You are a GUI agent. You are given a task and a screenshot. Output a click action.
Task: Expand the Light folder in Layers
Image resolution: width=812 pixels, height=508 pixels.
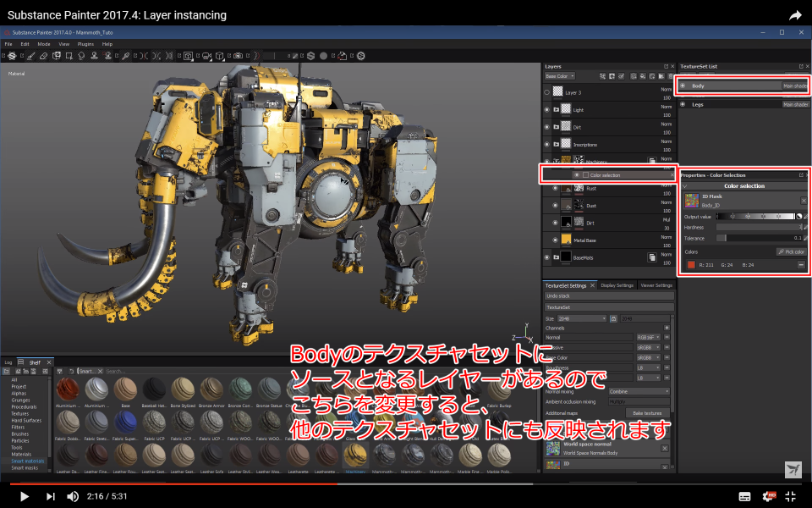click(557, 110)
